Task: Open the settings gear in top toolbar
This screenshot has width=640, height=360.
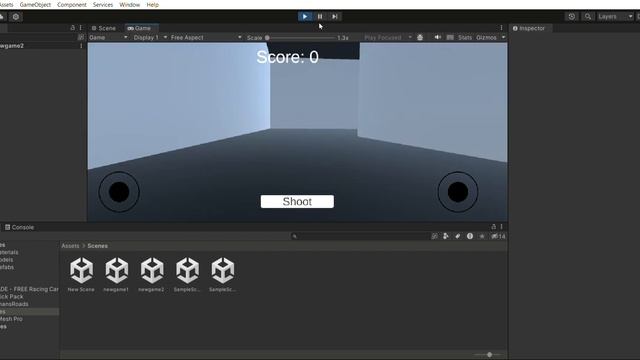Action: (16, 17)
